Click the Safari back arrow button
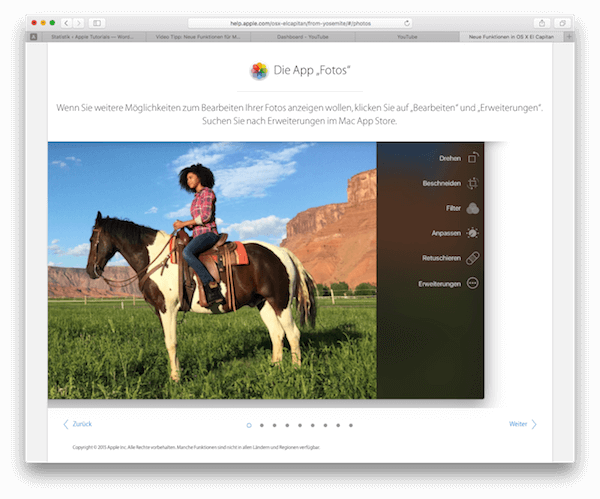The height and width of the screenshot is (499, 600). [66, 22]
